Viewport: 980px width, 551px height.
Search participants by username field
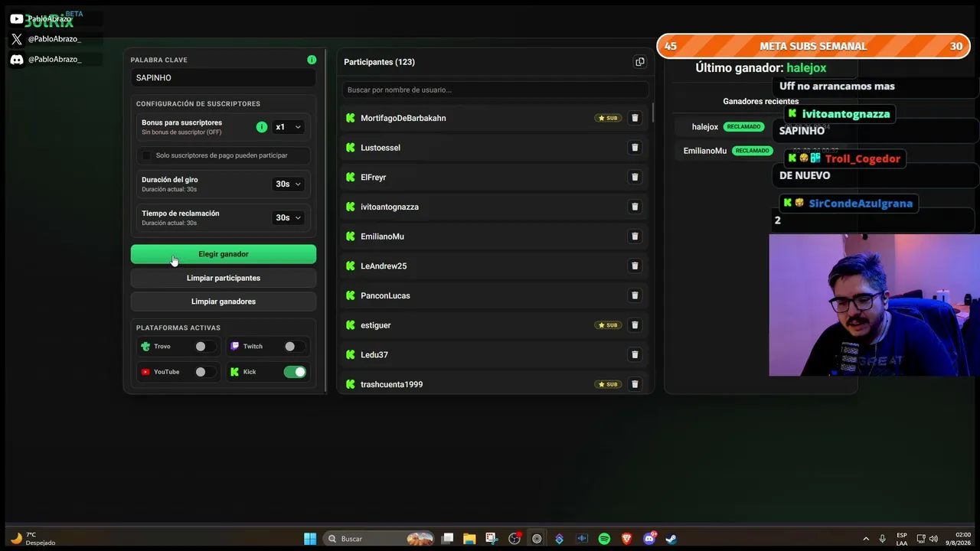pos(495,90)
